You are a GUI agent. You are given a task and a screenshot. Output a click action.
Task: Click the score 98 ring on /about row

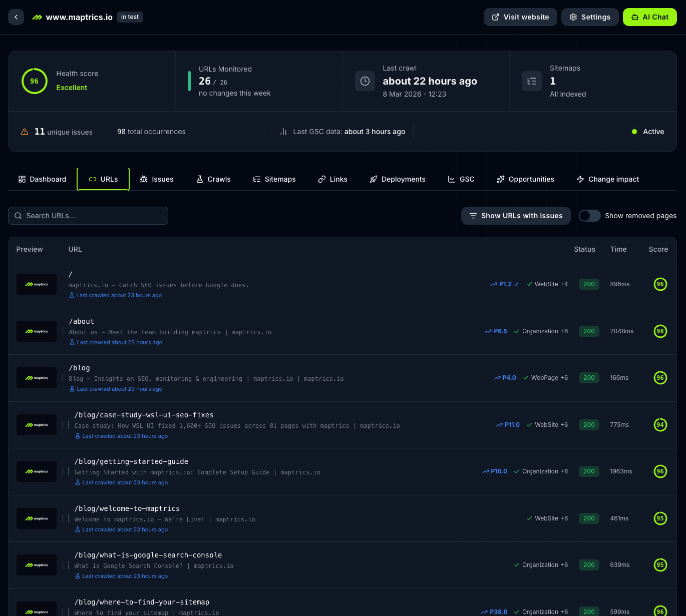(x=660, y=331)
